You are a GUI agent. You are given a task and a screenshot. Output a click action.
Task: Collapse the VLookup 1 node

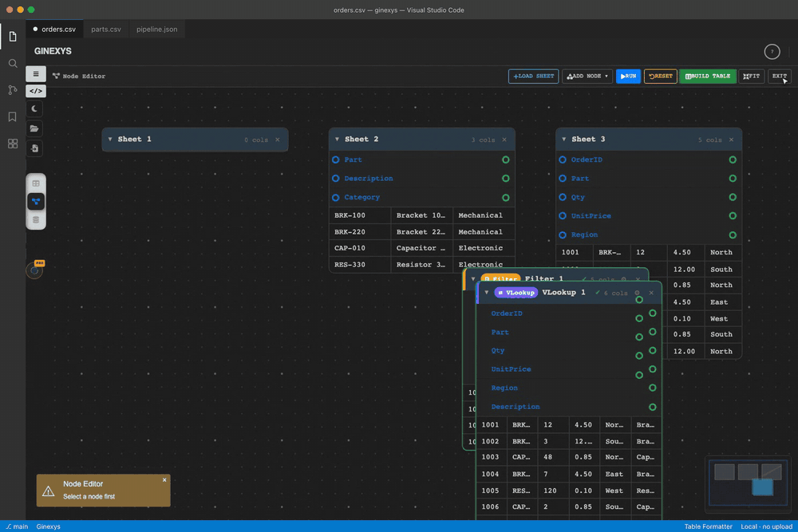pos(487,293)
